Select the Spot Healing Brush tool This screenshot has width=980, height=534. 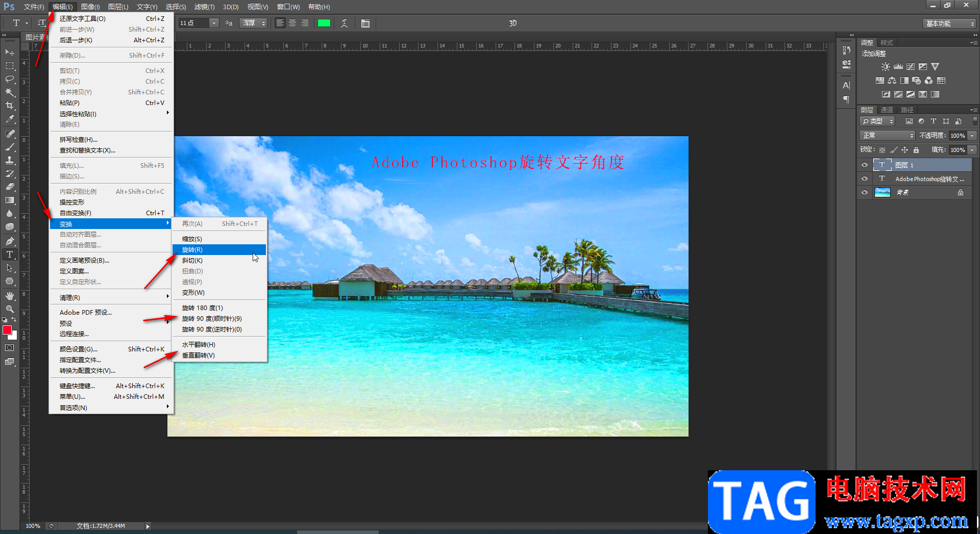coord(10,134)
